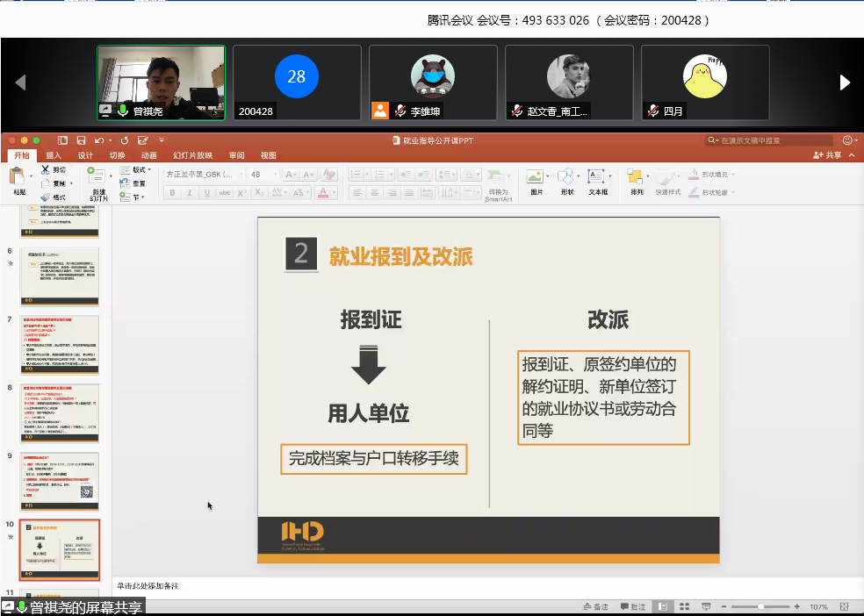Click the zoom slider handle
This screenshot has height=616, width=864.
coord(761,606)
